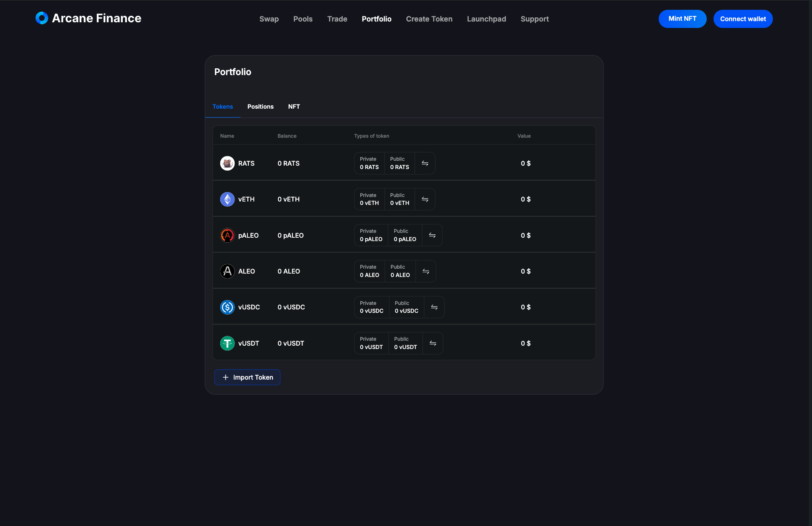Select Portfolio in the top navigation
Screen dimensions: 812x526
click(377, 19)
